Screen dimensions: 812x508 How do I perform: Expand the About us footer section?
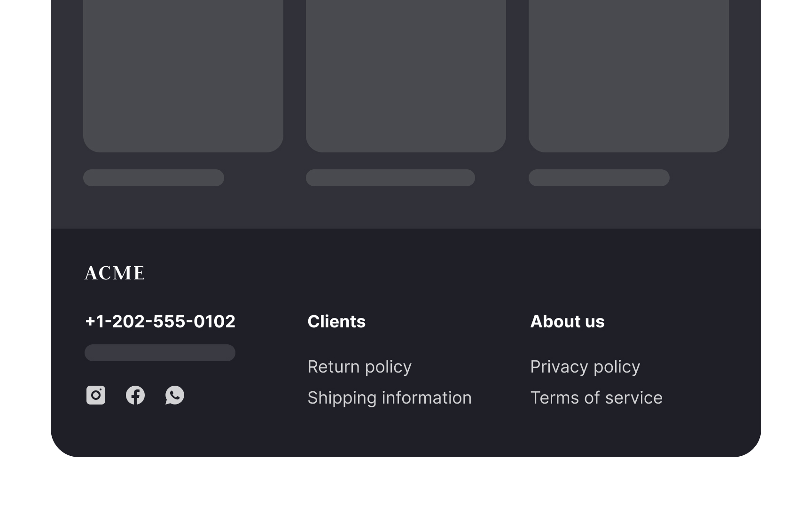(x=567, y=321)
